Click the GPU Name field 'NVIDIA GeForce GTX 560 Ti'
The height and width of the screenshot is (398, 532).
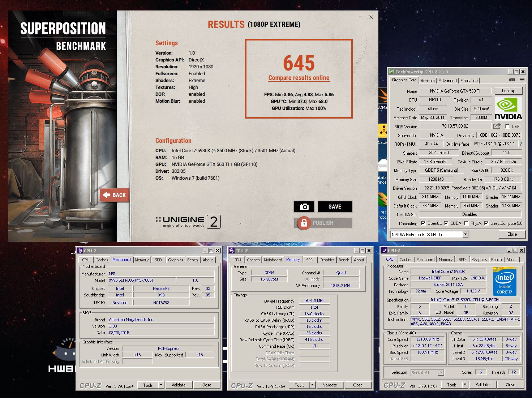click(x=455, y=91)
